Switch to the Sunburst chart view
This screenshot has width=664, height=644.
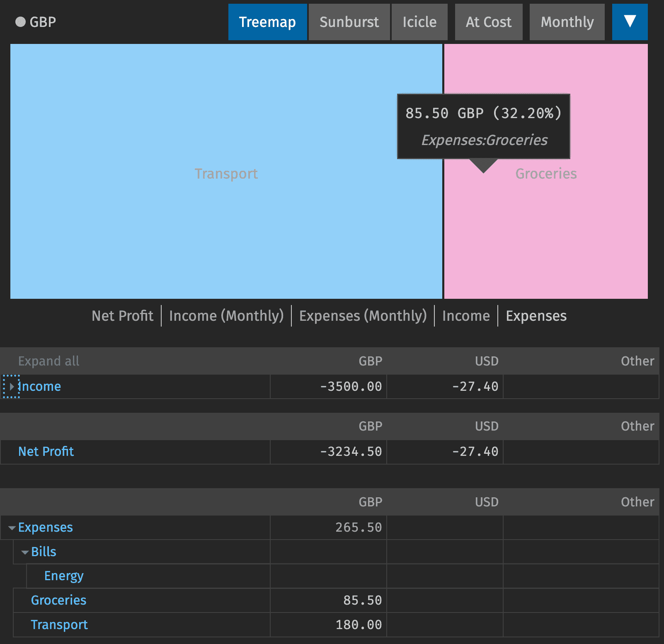pyautogui.click(x=349, y=22)
